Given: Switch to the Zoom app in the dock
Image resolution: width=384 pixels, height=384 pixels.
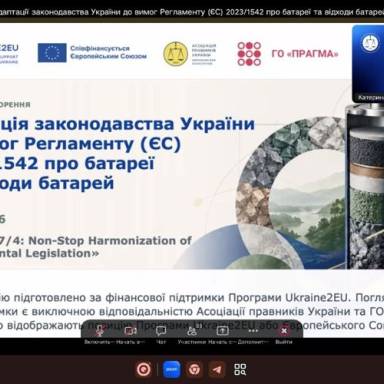Looking at the screenshot, I should click(171, 369).
